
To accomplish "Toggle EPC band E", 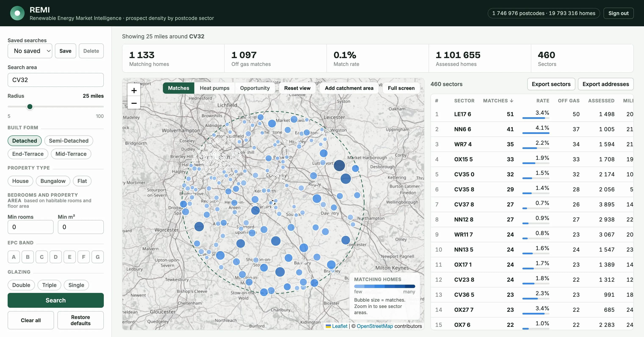I will (x=70, y=257).
